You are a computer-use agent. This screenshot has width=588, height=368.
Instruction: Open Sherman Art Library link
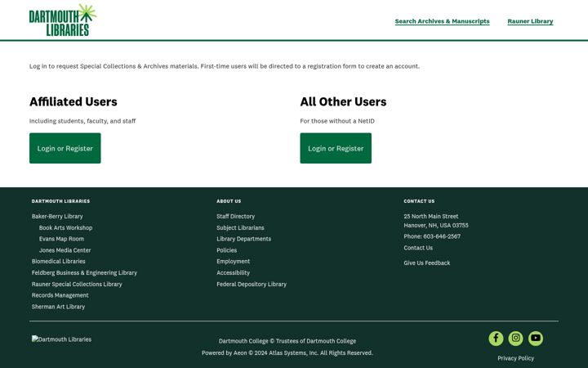[x=58, y=307]
